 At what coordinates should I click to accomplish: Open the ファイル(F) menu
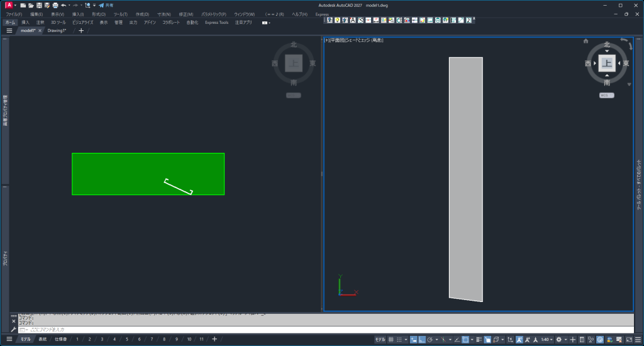tap(13, 14)
